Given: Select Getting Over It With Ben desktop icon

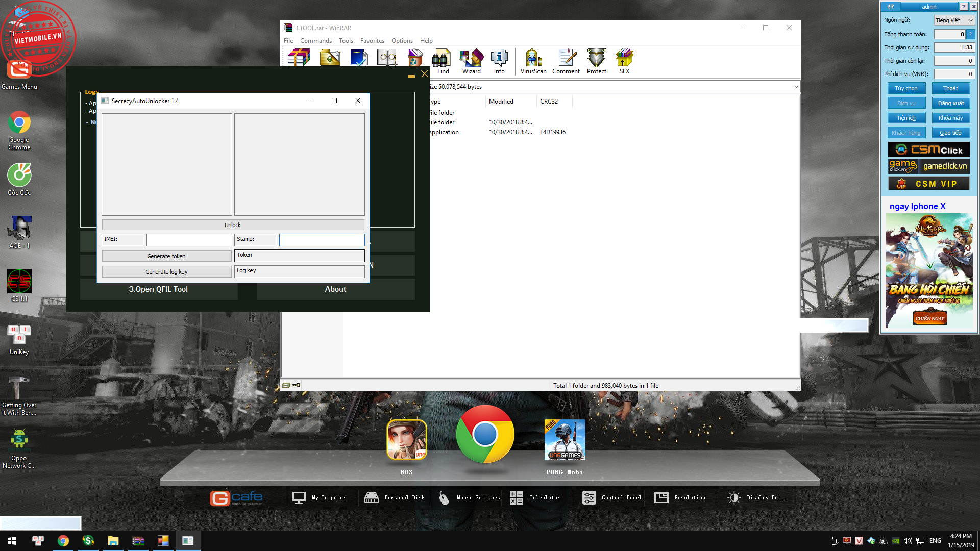Looking at the screenshot, I should pyautogui.click(x=19, y=396).
